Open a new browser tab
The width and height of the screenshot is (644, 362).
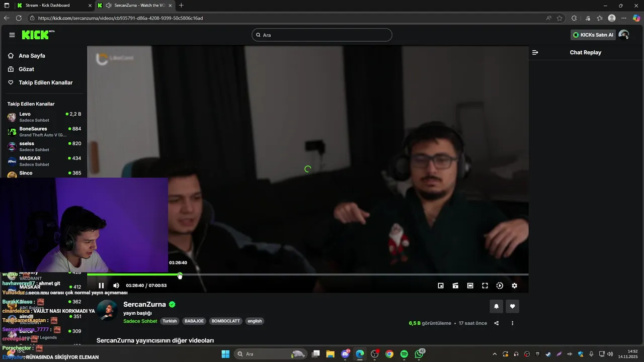(x=181, y=5)
